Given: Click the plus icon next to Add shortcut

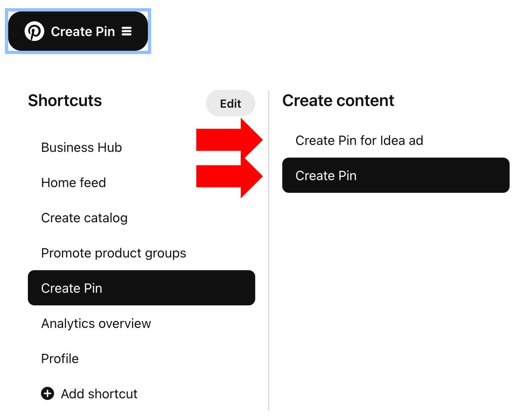Looking at the screenshot, I should [47, 393].
